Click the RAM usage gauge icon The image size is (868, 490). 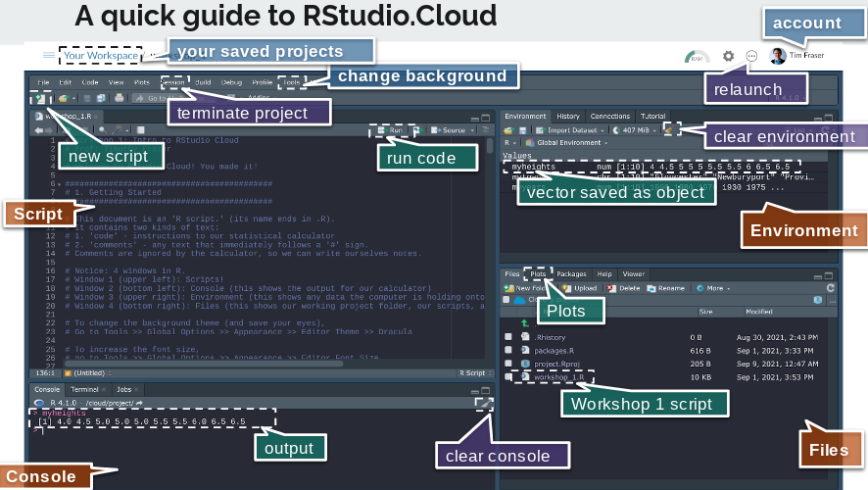point(697,57)
